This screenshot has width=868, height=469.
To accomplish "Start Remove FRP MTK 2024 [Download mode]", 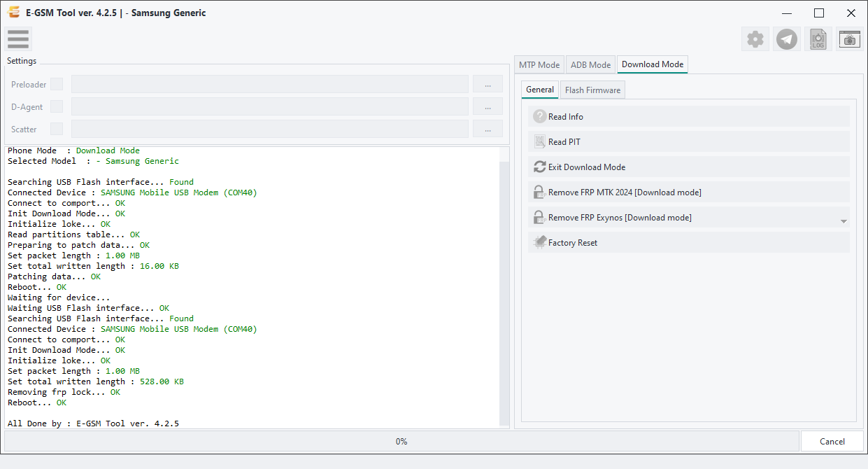I will [x=689, y=192].
